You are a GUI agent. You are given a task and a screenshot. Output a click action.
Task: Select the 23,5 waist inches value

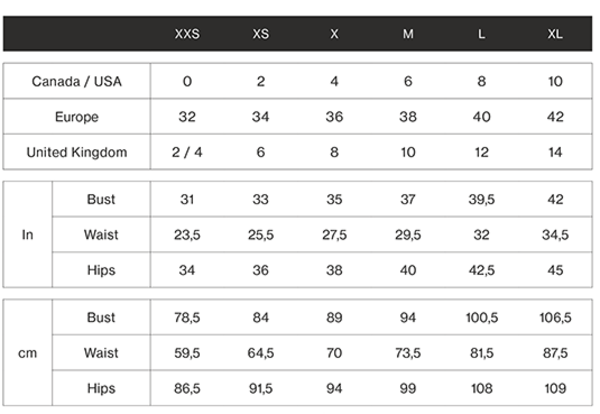[187, 235]
